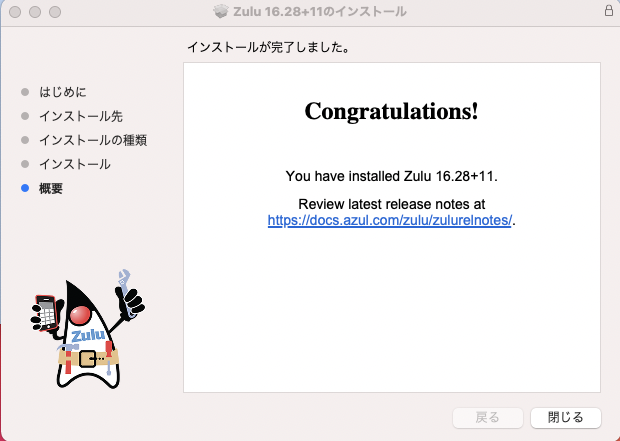Select the はじめに step in sidebar
The height and width of the screenshot is (441, 620).
69,92
